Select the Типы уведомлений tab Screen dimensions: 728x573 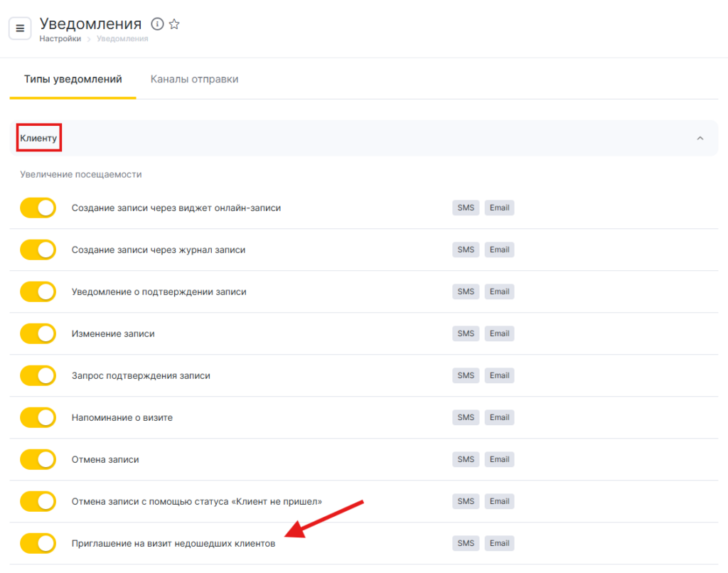coord(73,79)
